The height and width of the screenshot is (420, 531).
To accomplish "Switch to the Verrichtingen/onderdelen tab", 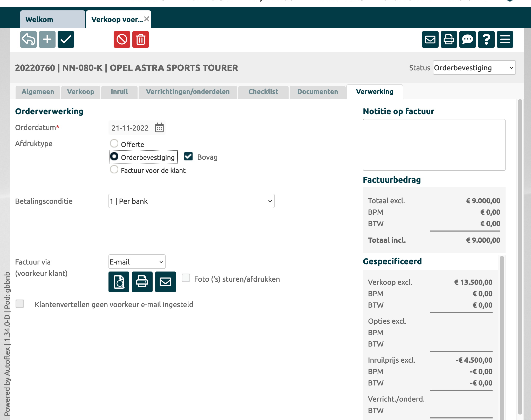I will (x=188, y=92).
